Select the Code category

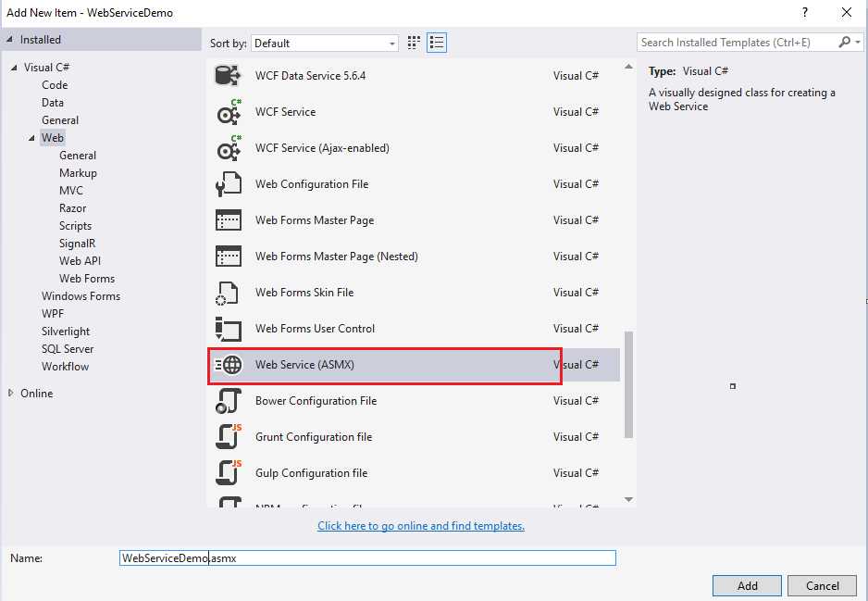point(55,85)
